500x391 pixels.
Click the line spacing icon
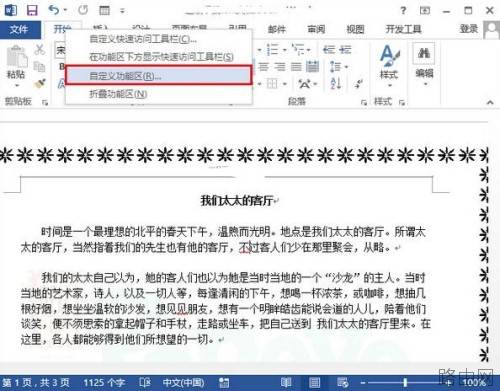[335, 67]
